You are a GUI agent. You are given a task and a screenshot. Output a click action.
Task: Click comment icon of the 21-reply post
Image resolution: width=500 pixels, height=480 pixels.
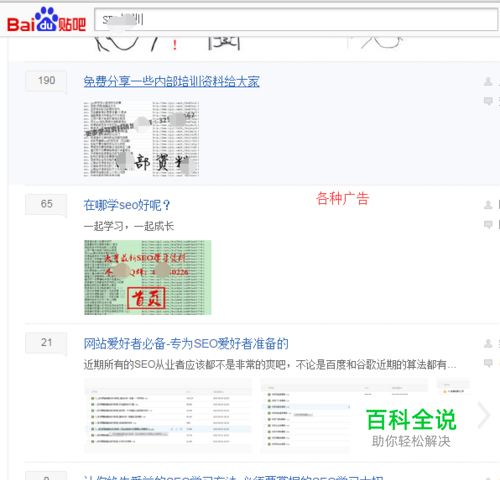(488, 363)
